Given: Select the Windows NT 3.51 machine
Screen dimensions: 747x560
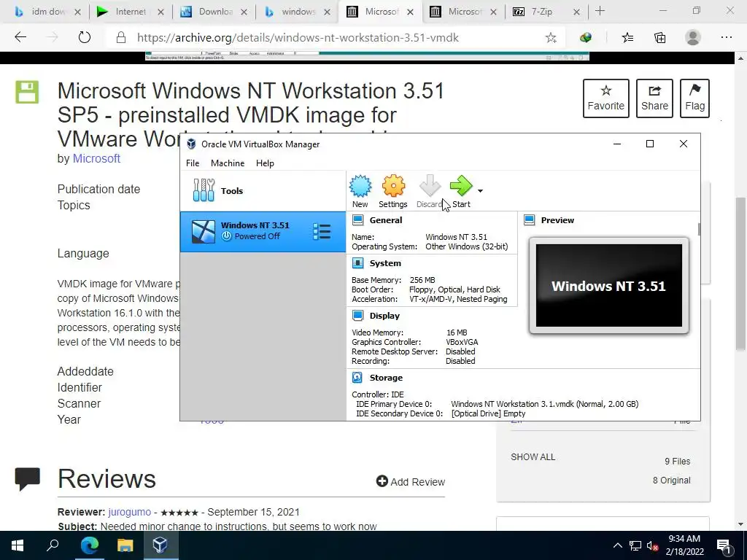Looking at the screenshot, I should 263,231.
